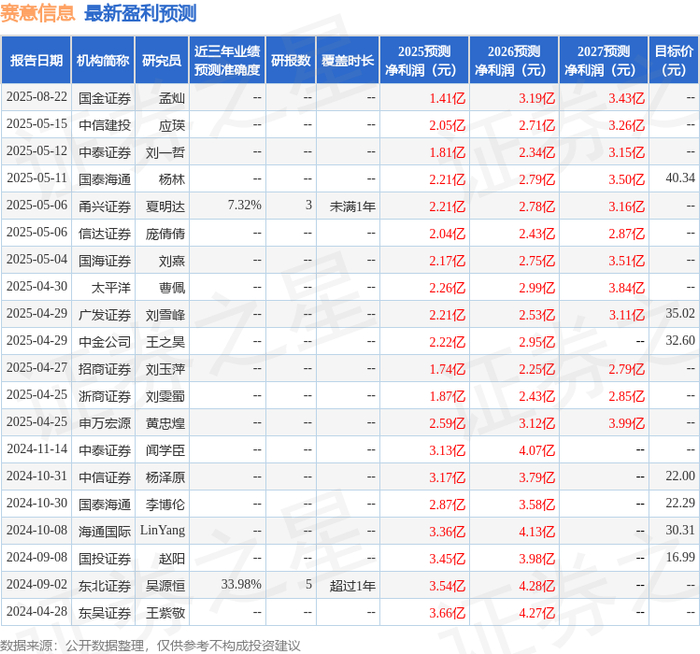Click target price 16.99
Image resolution: width=700 pixels, height=654 pixels.
[x=680, y=557]
